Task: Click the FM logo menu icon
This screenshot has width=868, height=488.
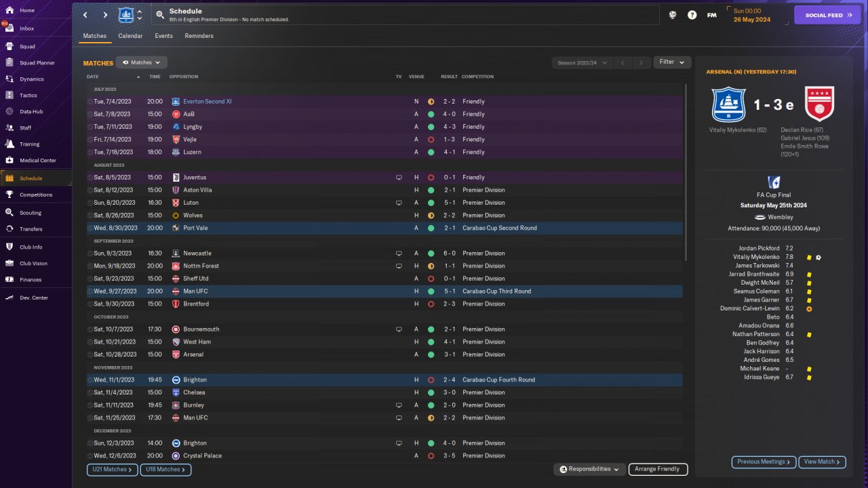Action: [711, 15]
